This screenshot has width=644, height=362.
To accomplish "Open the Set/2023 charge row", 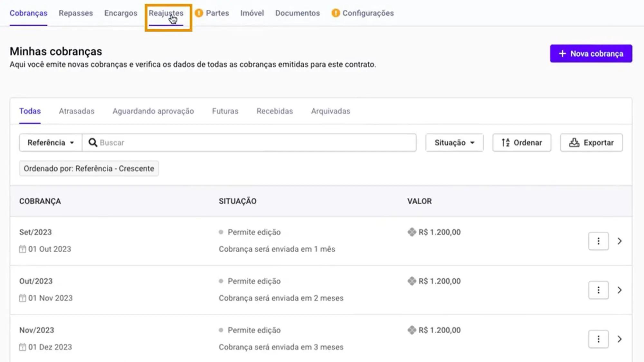I will pos(321,241).
